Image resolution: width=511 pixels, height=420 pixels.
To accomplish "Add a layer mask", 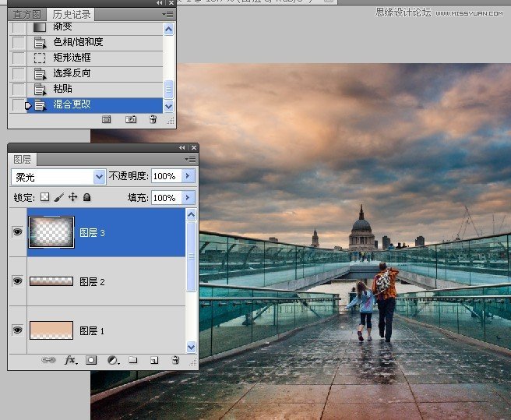I will (91, 361).
